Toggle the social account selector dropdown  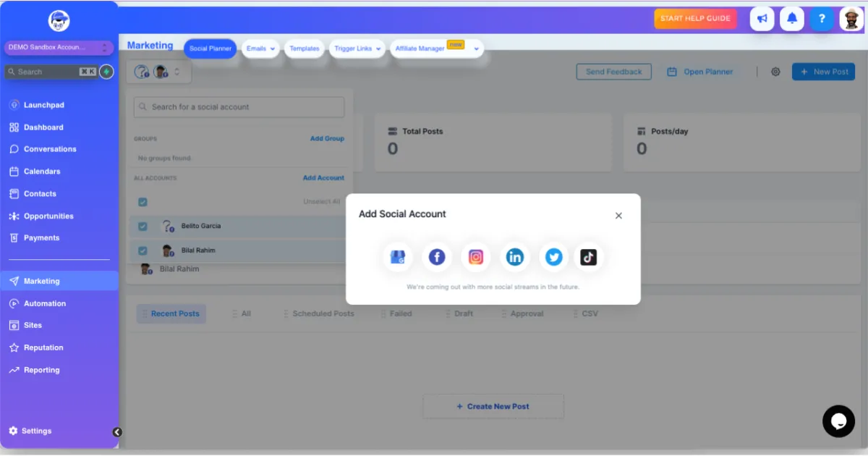coord(158,72)
